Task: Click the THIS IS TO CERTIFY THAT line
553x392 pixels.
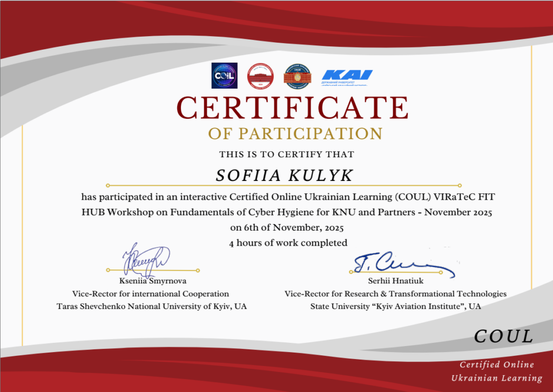Action: (x=287, y=154)
